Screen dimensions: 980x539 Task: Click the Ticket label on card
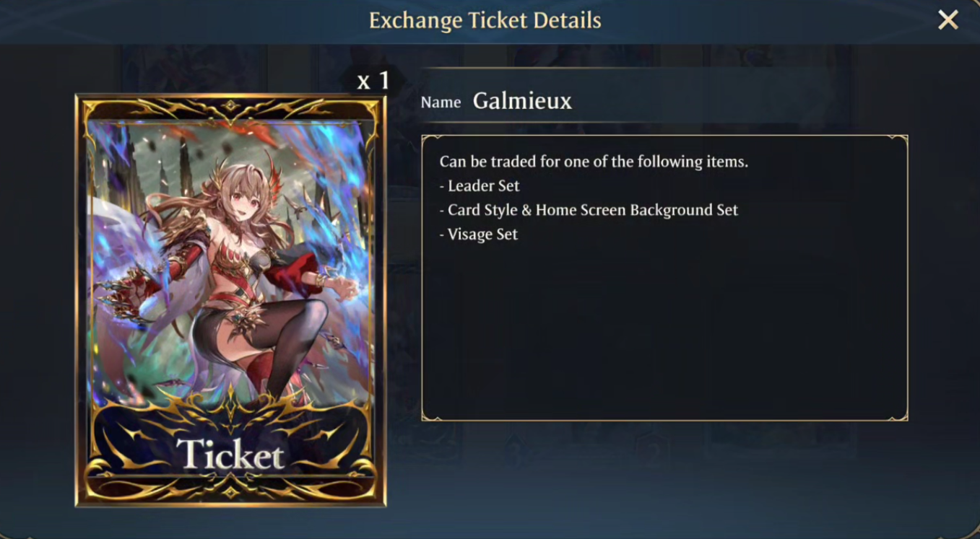tap(230, 454)
